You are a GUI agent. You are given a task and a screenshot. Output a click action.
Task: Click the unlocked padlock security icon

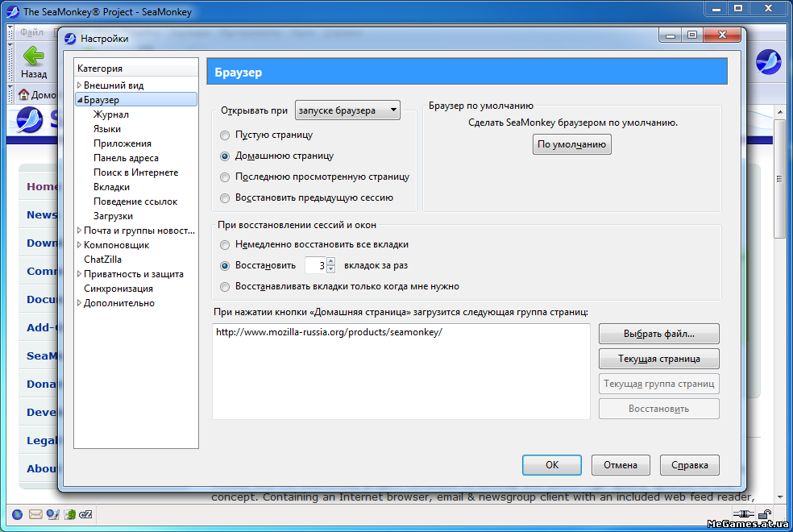coord(765,514)
